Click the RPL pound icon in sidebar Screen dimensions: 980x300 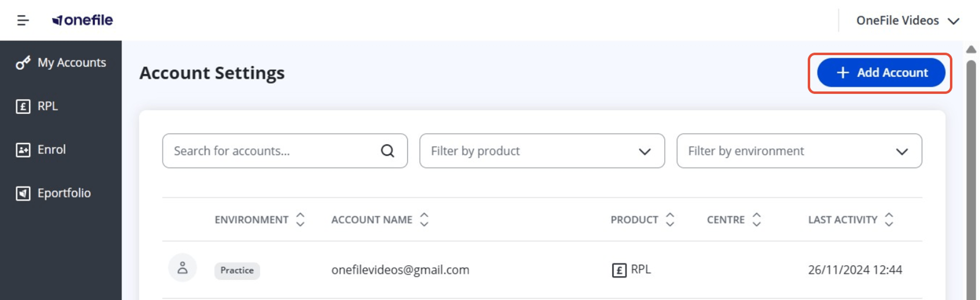[x=23, y=107]
